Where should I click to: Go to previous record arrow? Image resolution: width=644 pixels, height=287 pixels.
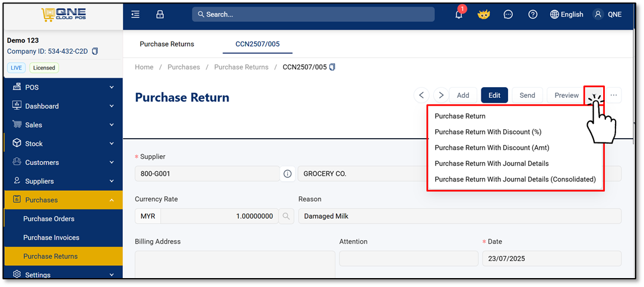tap(421, 95)
